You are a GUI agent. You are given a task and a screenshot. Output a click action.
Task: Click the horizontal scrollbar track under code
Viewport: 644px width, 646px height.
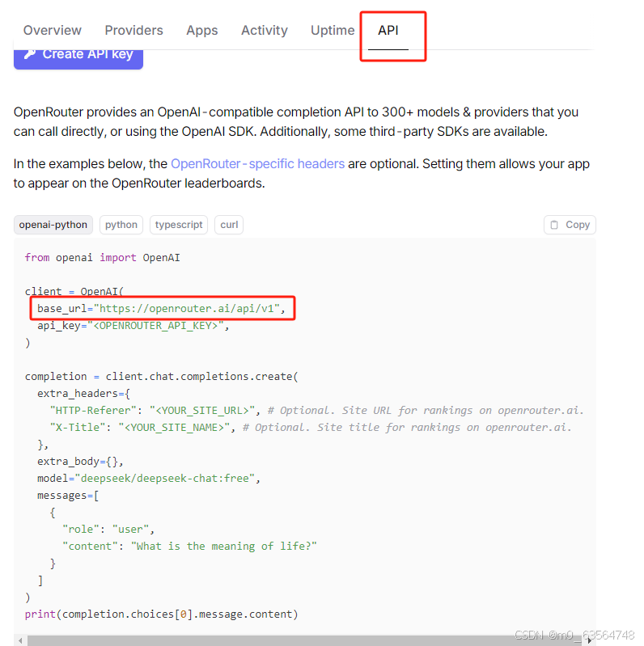click(x=305, y=640)
